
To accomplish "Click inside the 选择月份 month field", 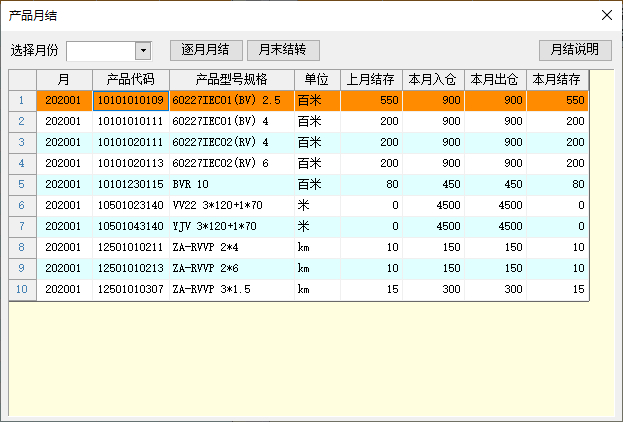I will pyautogui.click(x=100, y=51).
